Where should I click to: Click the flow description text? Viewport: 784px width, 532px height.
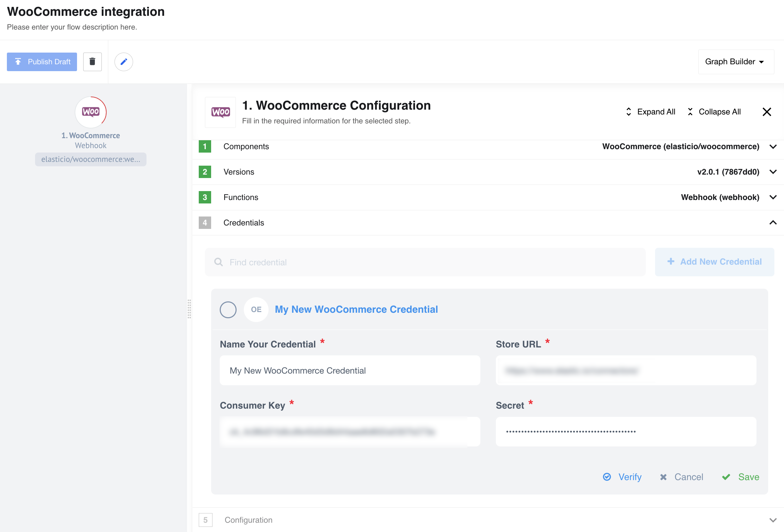[72, 27]
